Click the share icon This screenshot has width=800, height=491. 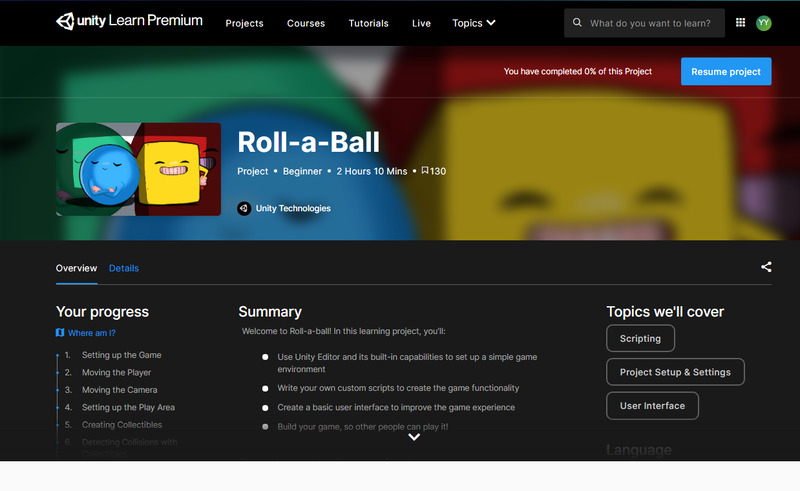tap(766, 267)
